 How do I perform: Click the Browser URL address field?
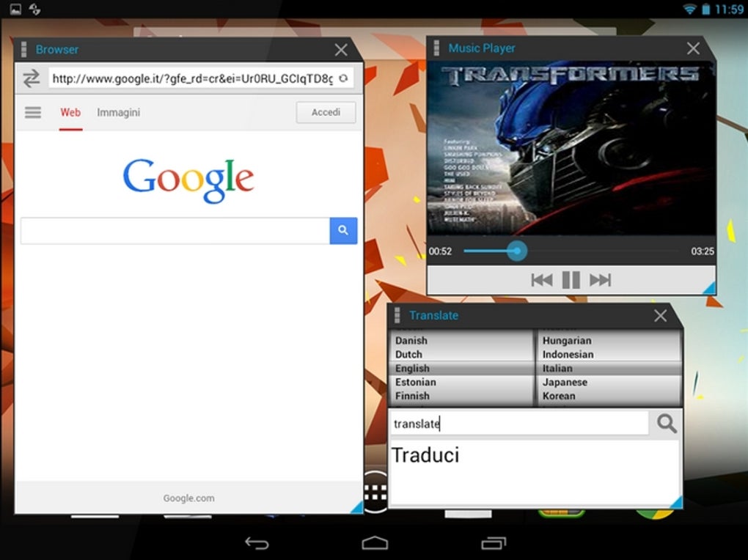[x=192, y=78]
